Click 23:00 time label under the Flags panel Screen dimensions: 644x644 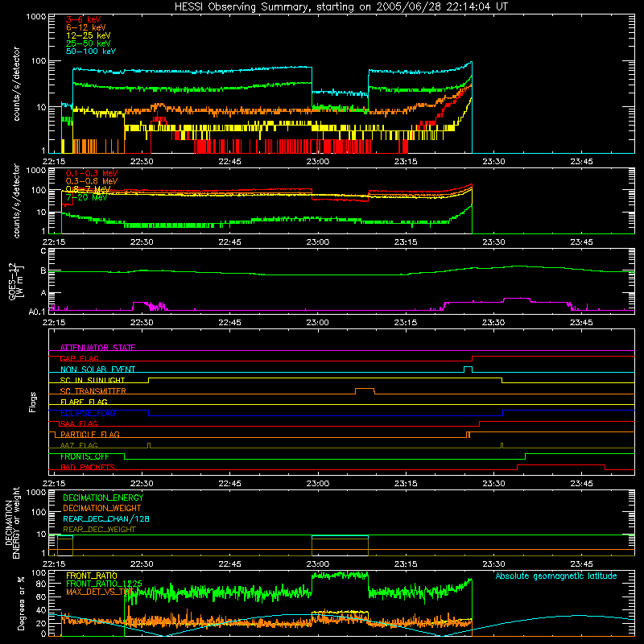317,484
